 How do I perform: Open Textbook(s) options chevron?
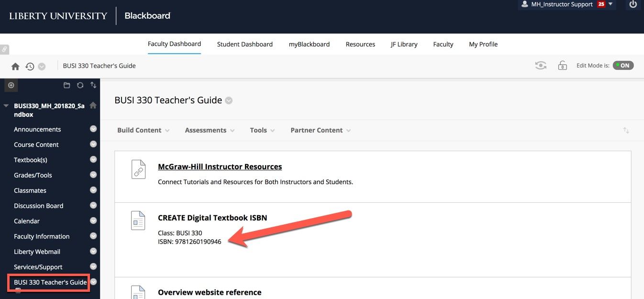point(93,159)
